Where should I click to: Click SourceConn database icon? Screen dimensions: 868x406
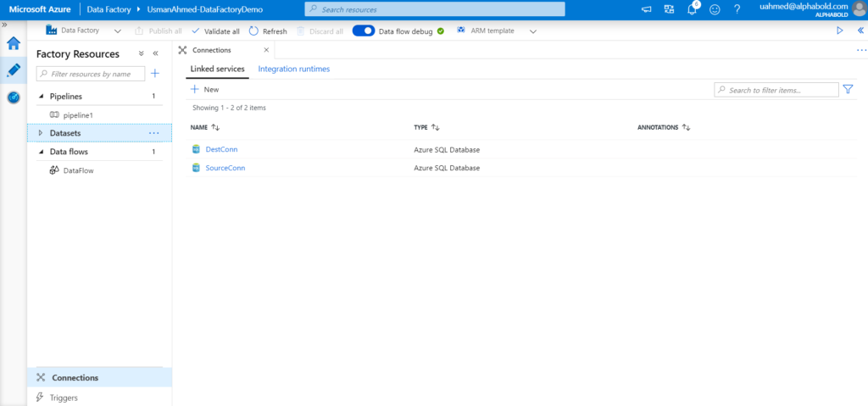(x=196, y=168)
